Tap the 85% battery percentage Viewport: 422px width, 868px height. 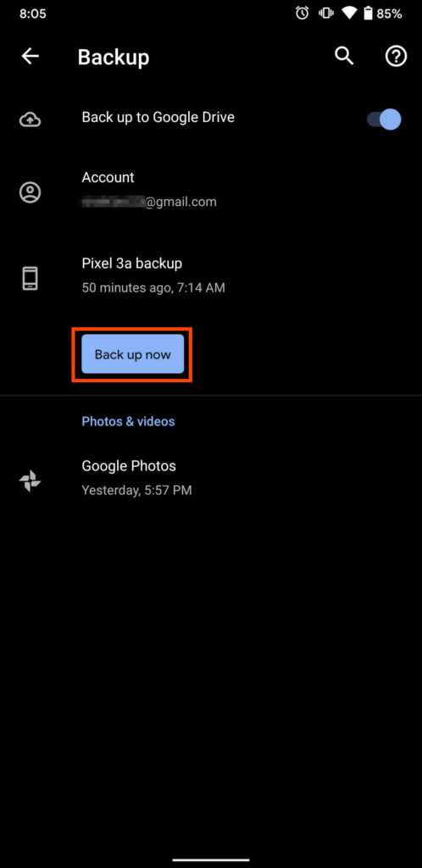click(x=389, y=14)
